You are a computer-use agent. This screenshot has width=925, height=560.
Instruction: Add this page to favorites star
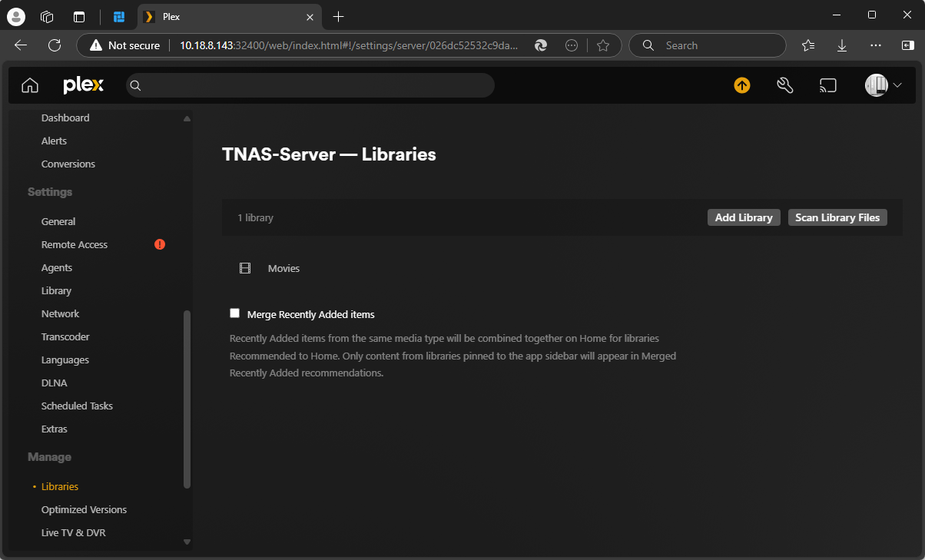[x=603, y=45]
